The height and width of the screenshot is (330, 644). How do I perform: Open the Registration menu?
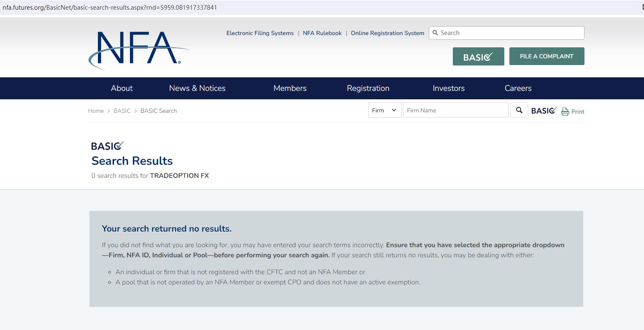[x=368, y=88]
